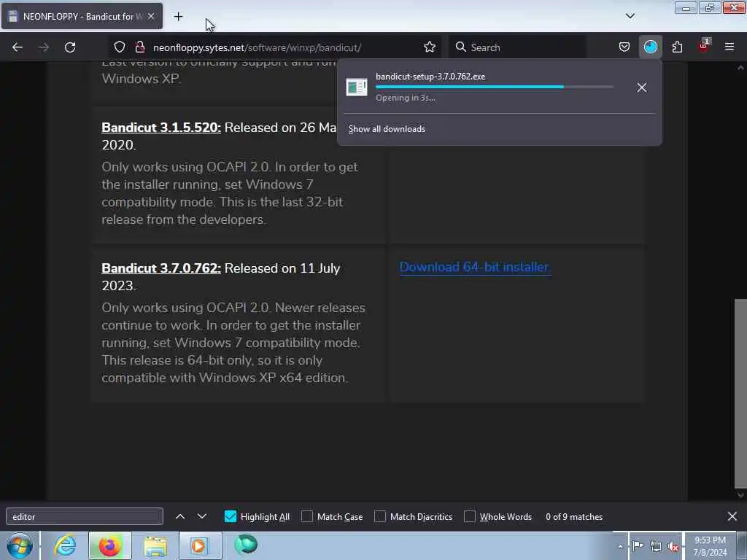
Task: Click the page vertical scrollbar thumb
Action: coord(740,393)
